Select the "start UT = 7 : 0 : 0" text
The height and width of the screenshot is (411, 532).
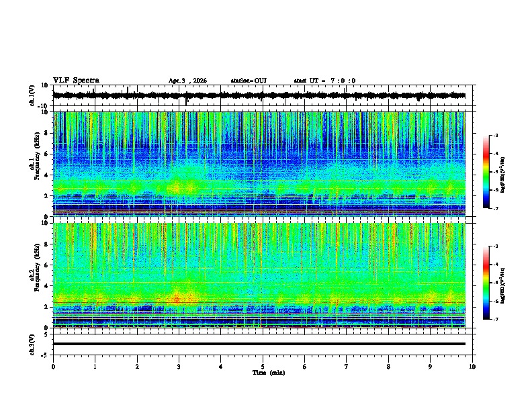point(324,81)
